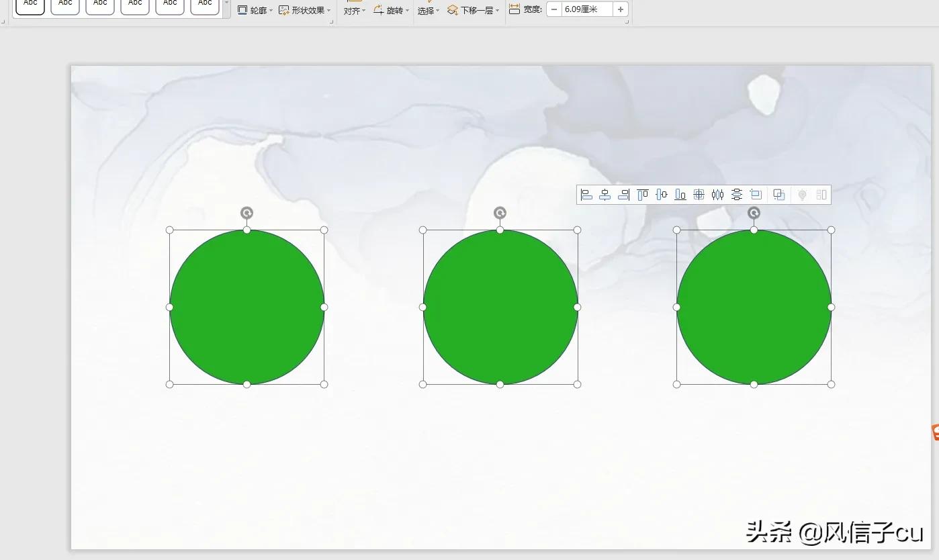Viewport: 939px width, 560px height.
Task: Open the 对齐 align dropdown in ribbon
Action: point(355,11)
